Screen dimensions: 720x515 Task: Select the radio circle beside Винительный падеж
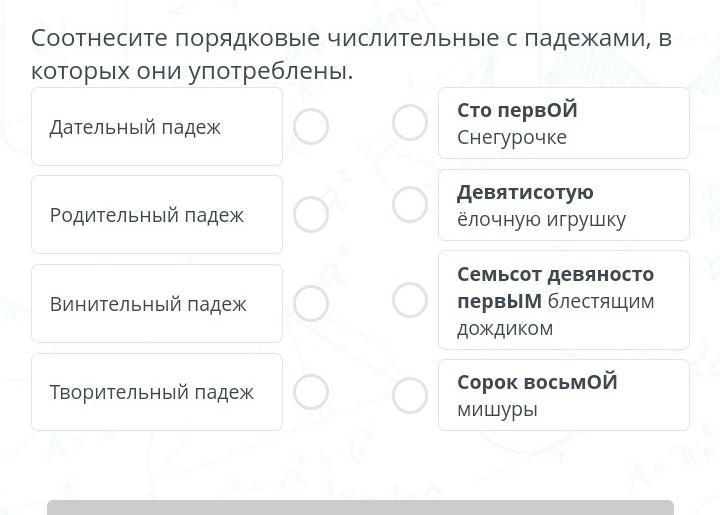point(311,303)
